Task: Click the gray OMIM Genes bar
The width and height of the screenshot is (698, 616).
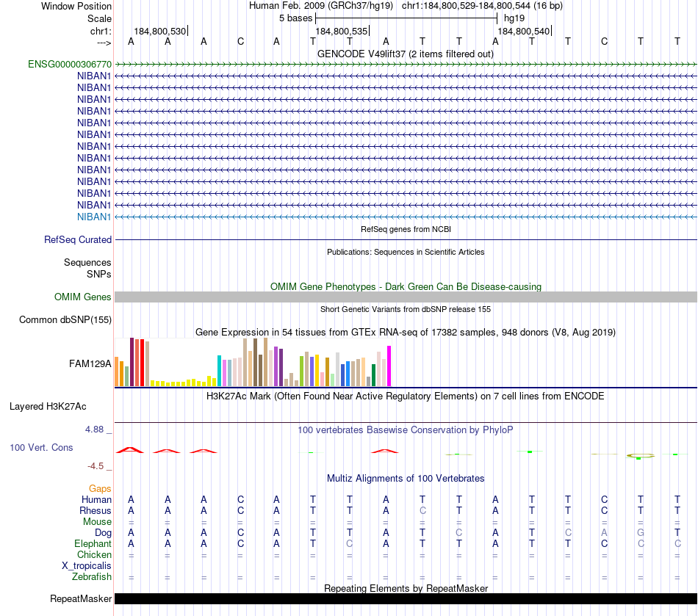Action: pyautogui.click(x=406, y=297)
